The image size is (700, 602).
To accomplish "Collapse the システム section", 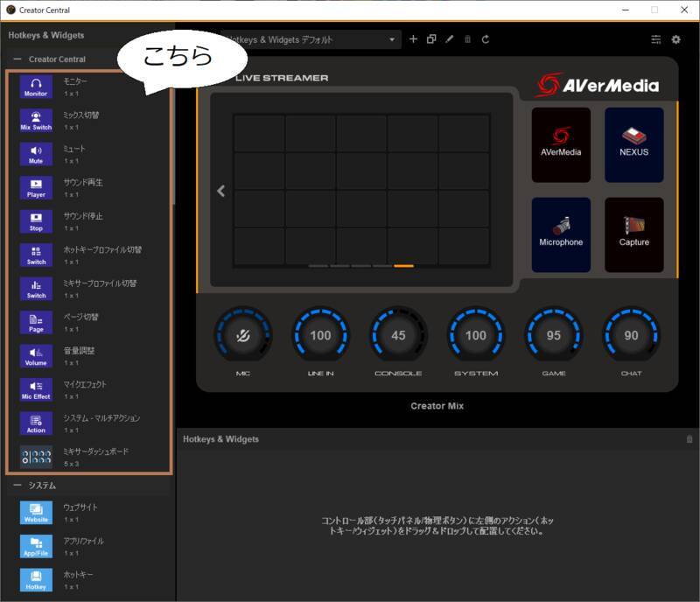I will (x=17, y=486).
